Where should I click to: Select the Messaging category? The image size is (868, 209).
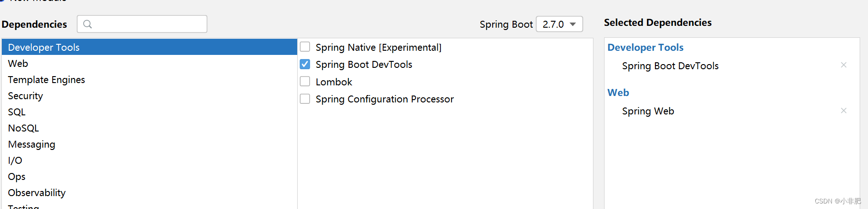[x=31, y=144]
